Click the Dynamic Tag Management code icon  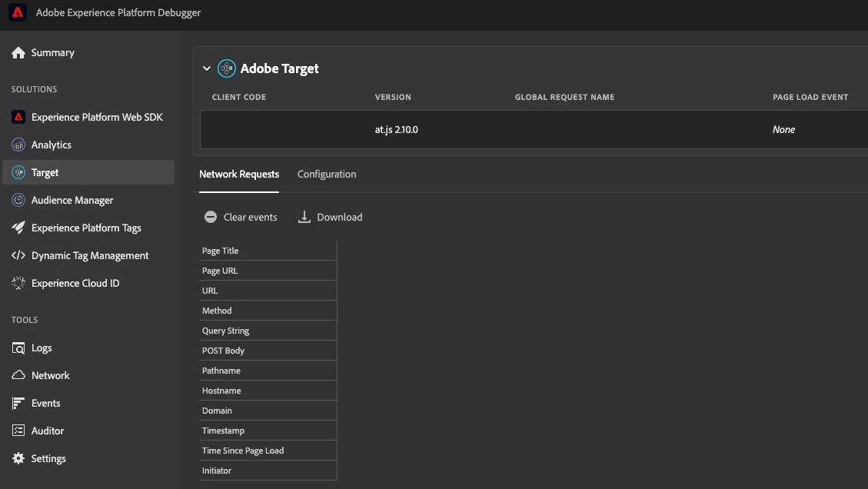click(18, 255)
